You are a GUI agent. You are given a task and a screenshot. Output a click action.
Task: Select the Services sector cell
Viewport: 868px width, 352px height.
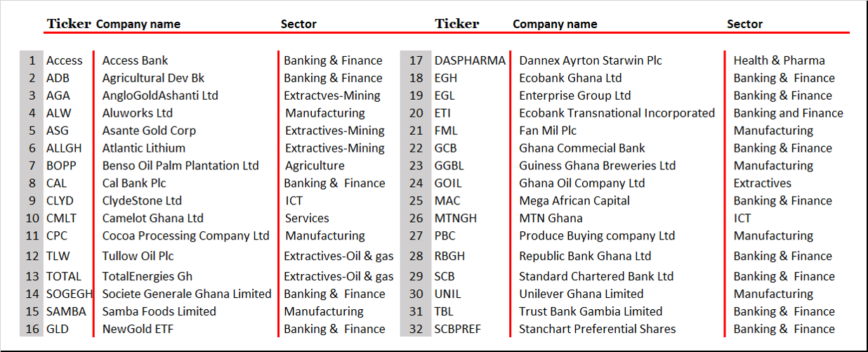(307, 219)
